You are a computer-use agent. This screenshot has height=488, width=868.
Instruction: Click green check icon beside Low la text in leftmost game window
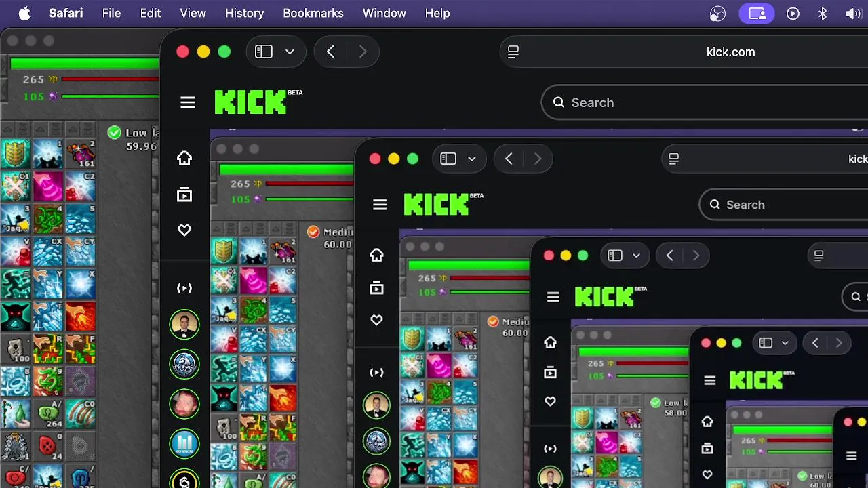[x=115, y=133]
